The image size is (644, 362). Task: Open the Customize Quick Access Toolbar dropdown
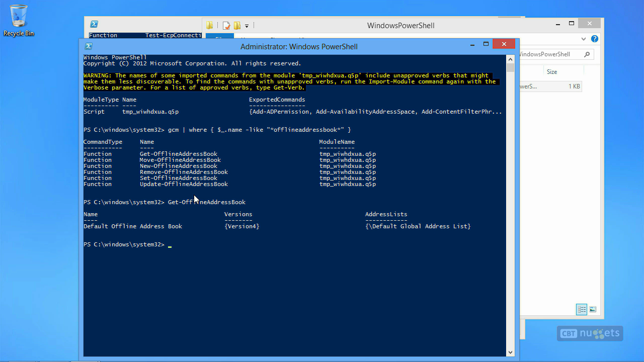click(x=247, y=26)
